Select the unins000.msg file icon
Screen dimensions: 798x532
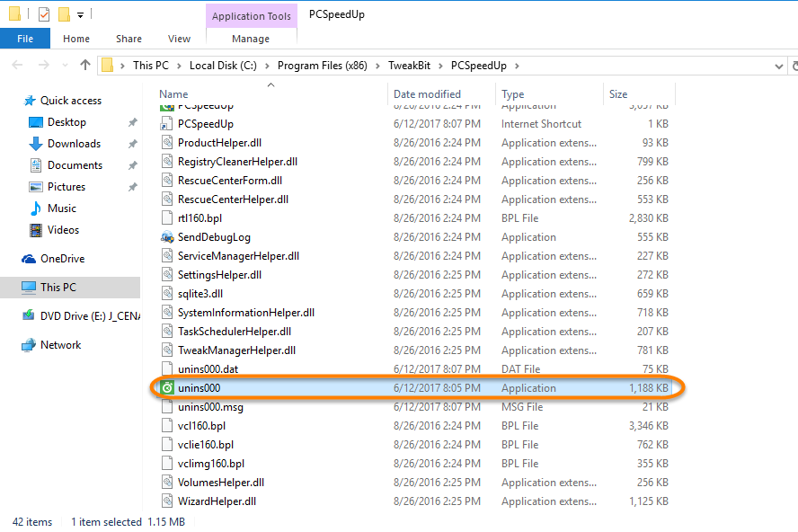pyautogui.click(x=166, y=406)
